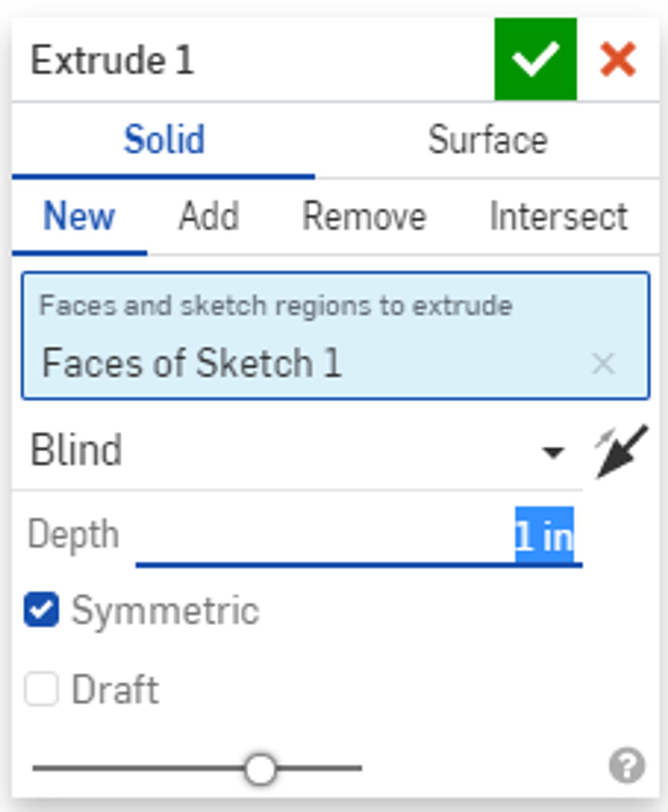The width and height of the screenshot is (668, 812).
Task: Remove Faces of Sketch 1 selection
Action: click(x=603, y=363)
